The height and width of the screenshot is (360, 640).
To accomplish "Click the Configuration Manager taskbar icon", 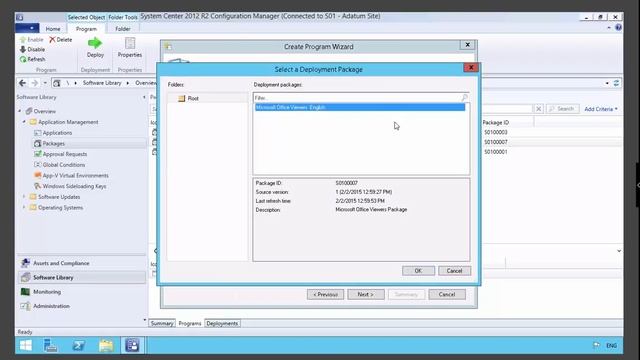I will 132,345.
